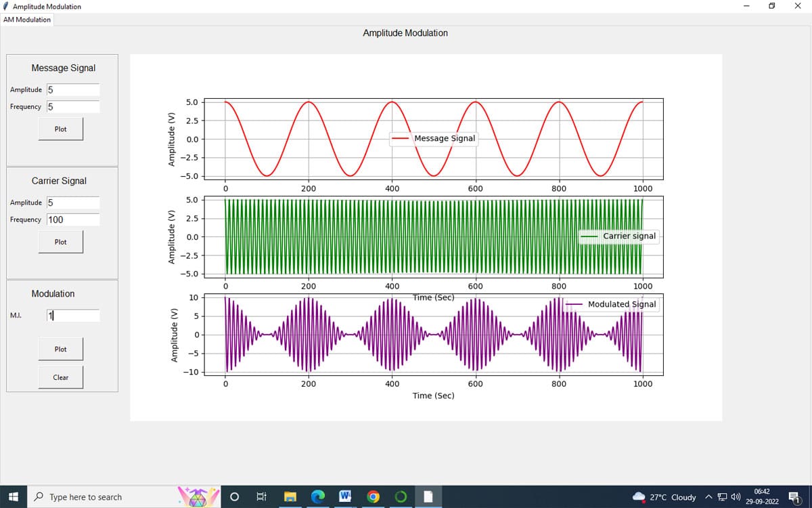Open Task View
This screenshot has width=812, height=508.
click(261, 496)
